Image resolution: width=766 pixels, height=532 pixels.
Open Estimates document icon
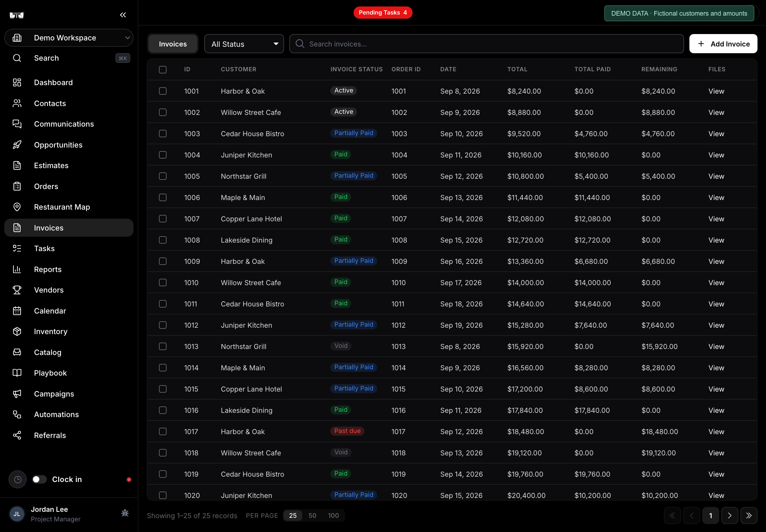pyautogui.click(x=17, y=166)
